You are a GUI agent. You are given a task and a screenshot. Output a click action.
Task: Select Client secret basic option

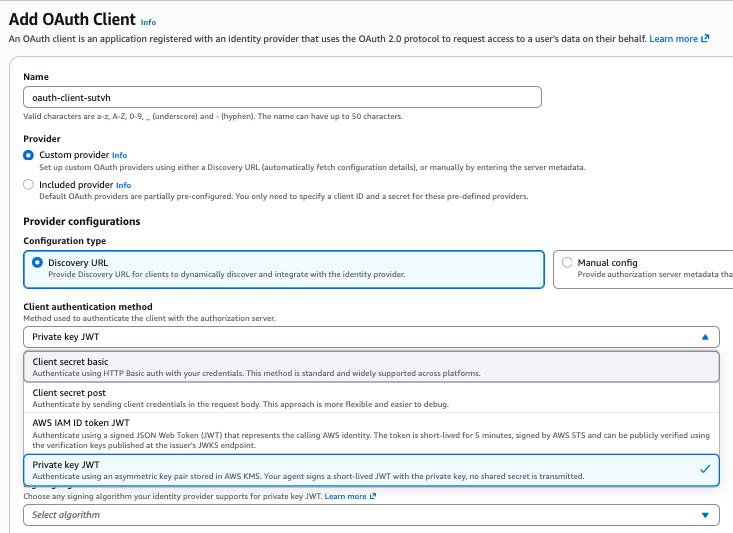[371, 367]
